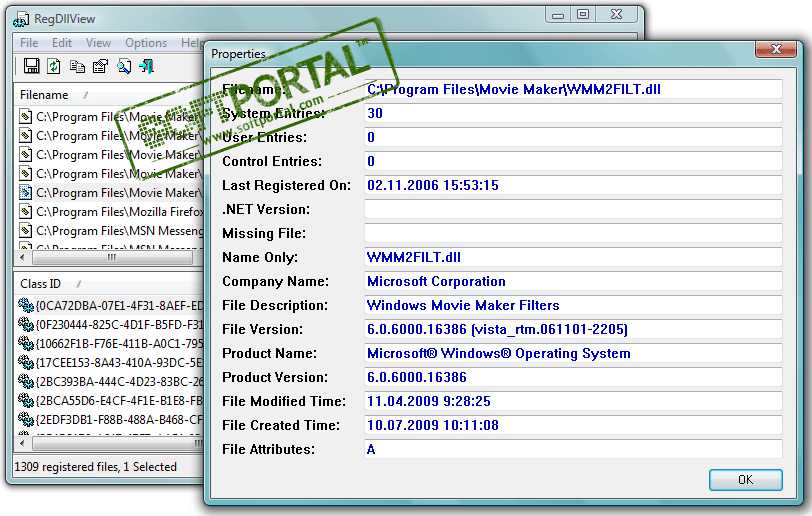Viewport: 812px width, 516px height.
Task: Click the file icon beside the Mozilla Firefox row
Action: 25,211
